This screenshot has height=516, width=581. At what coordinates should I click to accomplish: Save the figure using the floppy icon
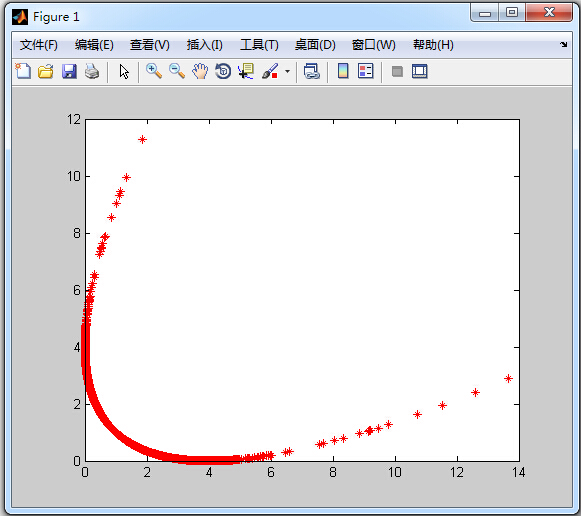(69, 71)
